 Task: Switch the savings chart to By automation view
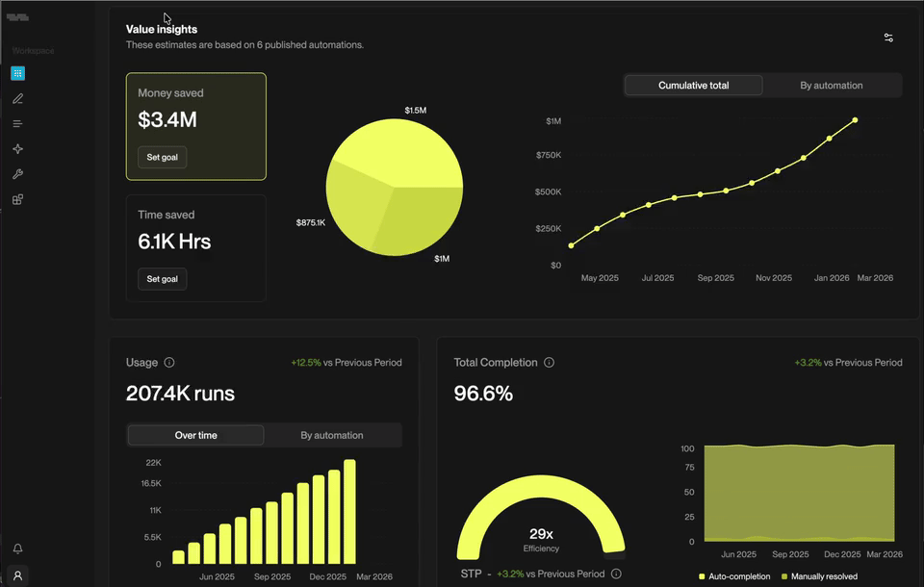832,85
